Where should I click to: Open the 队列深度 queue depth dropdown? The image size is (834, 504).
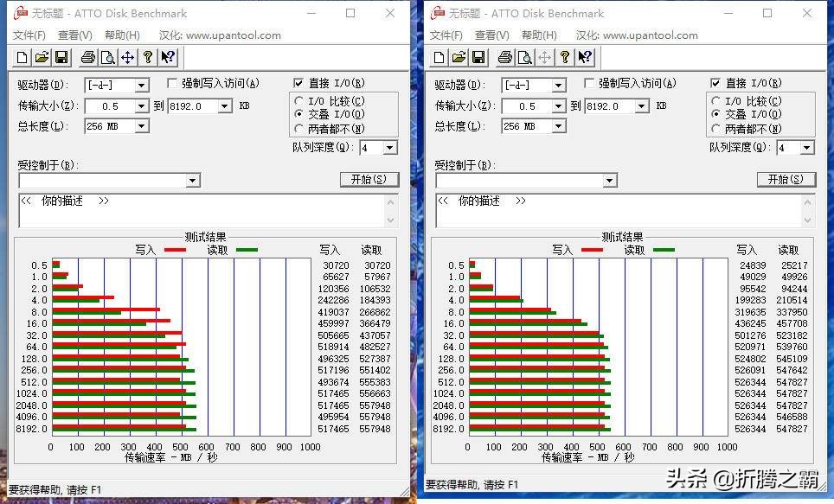[x=388, y=147]
